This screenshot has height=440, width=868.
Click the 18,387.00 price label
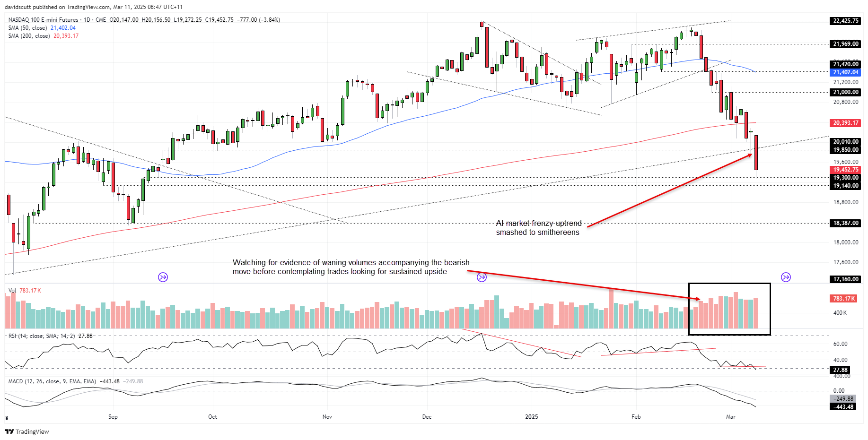[x=846, y=223]
